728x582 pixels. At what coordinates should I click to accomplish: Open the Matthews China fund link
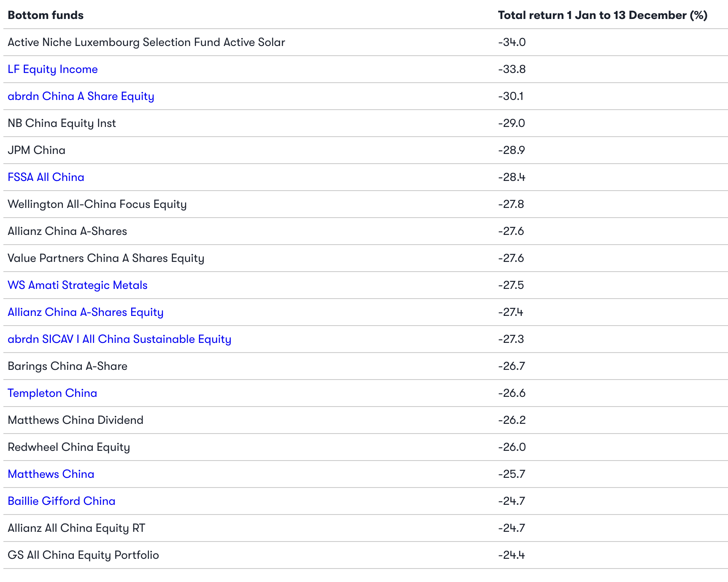click(x=51, y=474)
